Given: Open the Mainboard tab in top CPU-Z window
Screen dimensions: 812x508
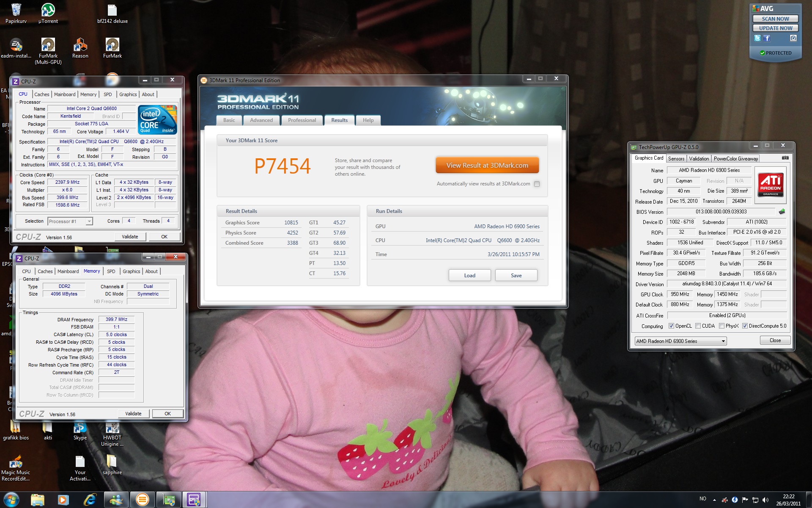Looking at the screenshot, I should 65,94.
